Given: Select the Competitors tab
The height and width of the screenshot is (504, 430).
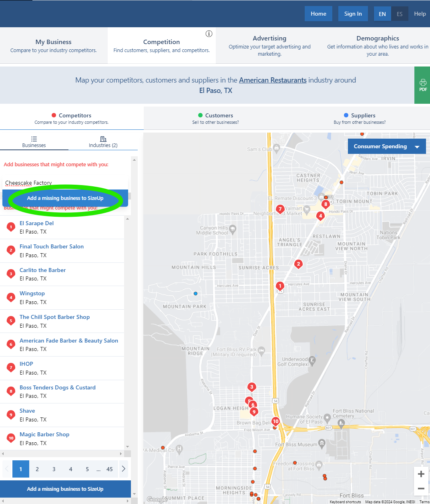Looking at the screenshot, I should click(72, 118).
